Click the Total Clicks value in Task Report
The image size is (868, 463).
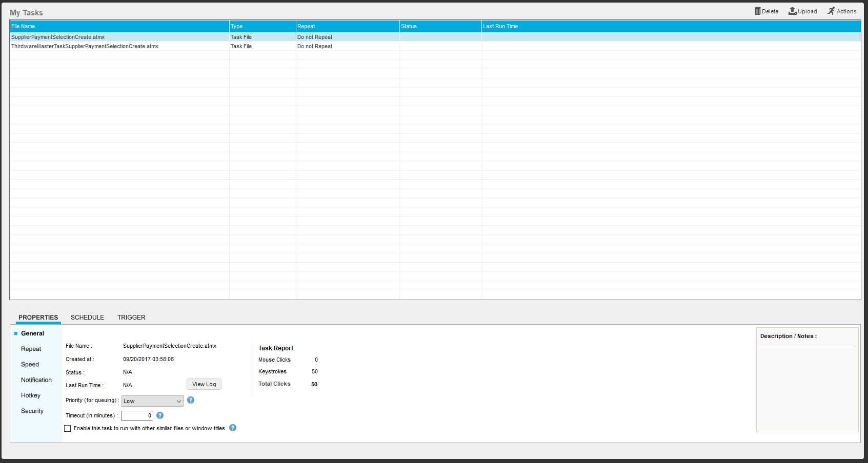click(314, 384)
